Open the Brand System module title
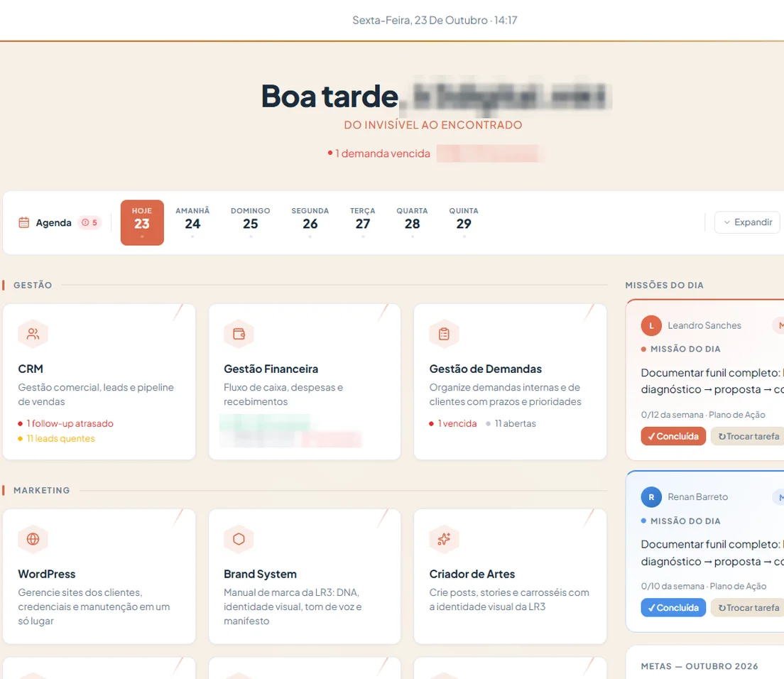Screen dimensions: 784x679 coord(261,574)
